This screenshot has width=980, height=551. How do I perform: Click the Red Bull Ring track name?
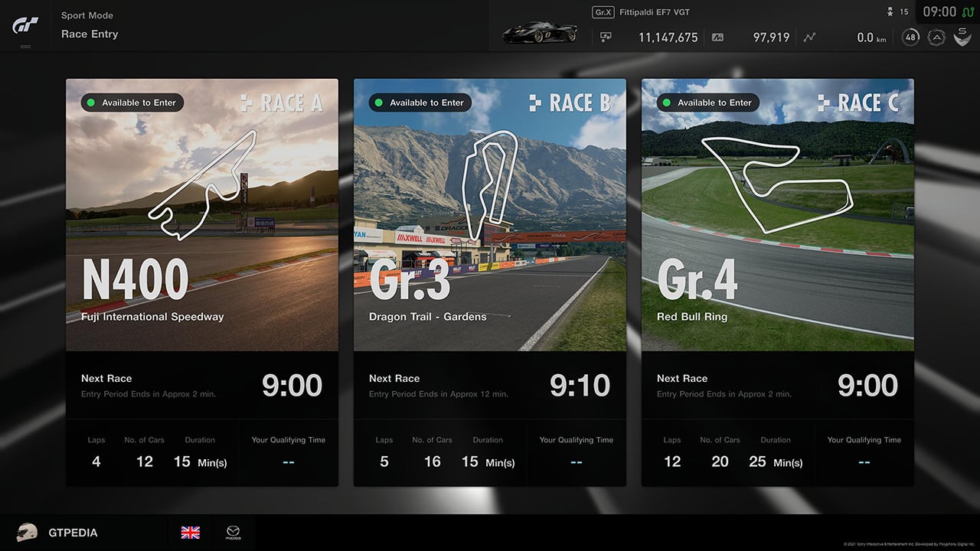pyautogui.click(x=692, y=317)
